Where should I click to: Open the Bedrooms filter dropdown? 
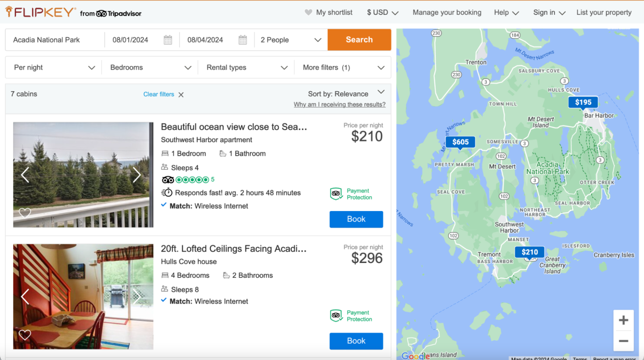(150, 68)
